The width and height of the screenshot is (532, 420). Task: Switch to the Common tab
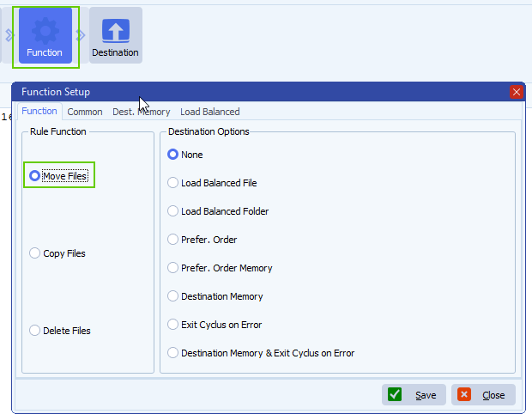(85, 112)
